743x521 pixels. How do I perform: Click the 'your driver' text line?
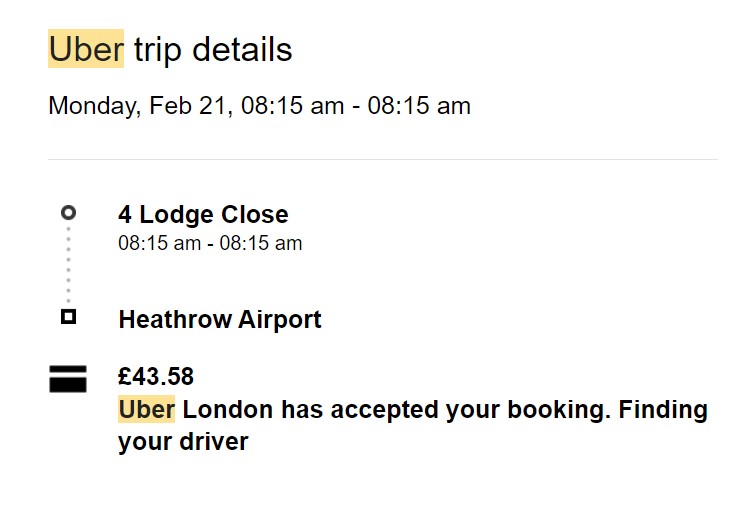[x=183, y=442]
